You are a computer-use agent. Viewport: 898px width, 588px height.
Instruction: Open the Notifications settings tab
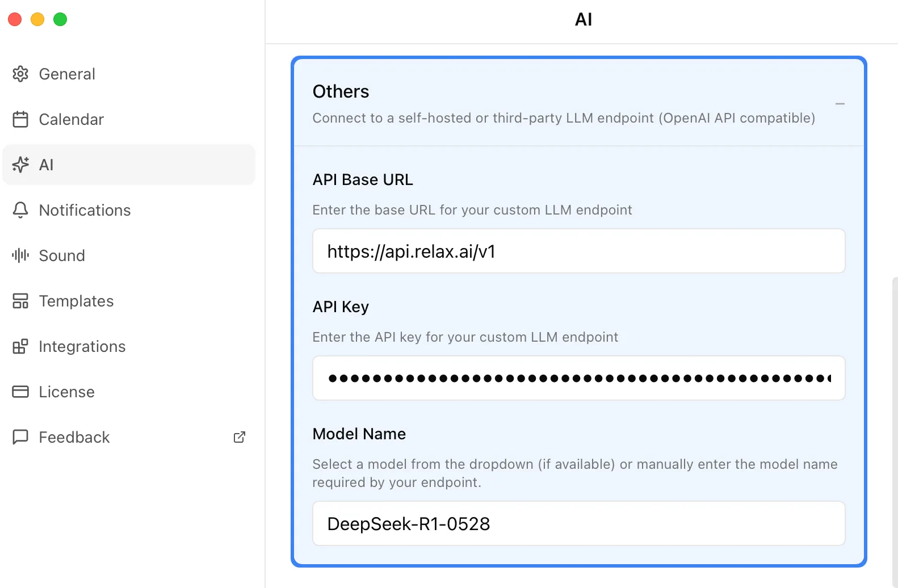click(x=85, y=210)
